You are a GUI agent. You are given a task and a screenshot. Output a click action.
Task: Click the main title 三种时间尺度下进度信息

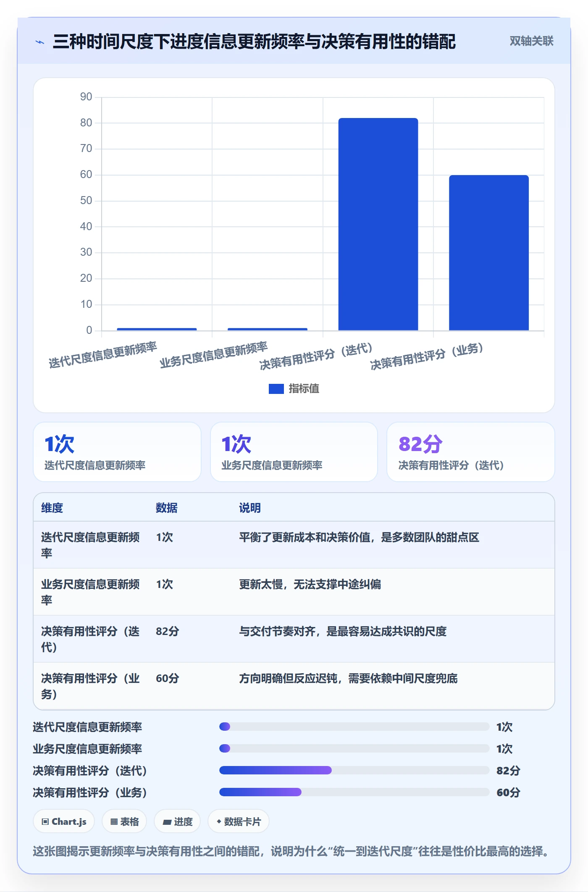pyautogui.click(x=254, y=42)
